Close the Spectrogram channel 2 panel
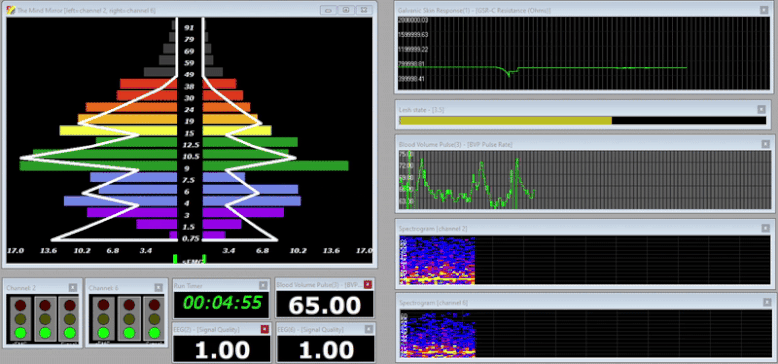 pyautogui.click(x=766, y=228)
